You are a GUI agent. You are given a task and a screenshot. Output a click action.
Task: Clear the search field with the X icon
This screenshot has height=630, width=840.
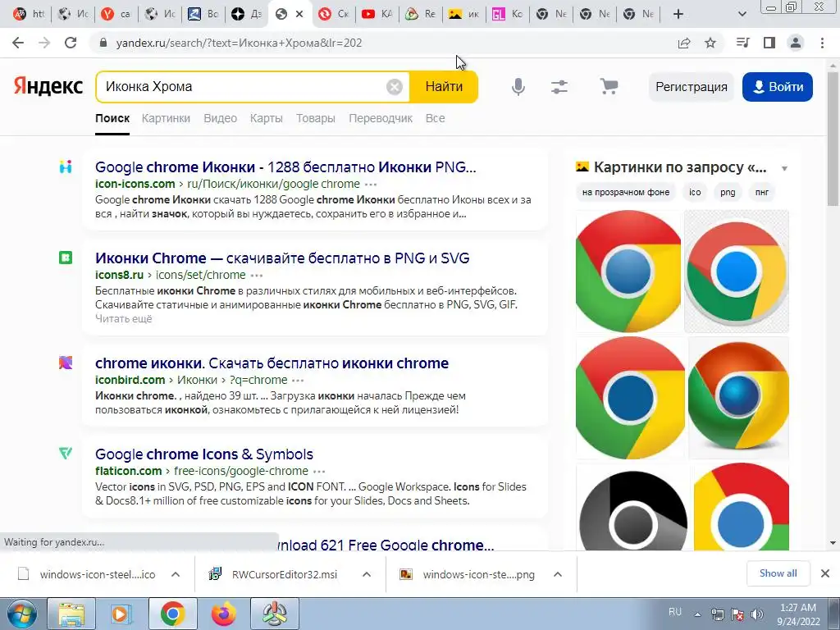395,87
